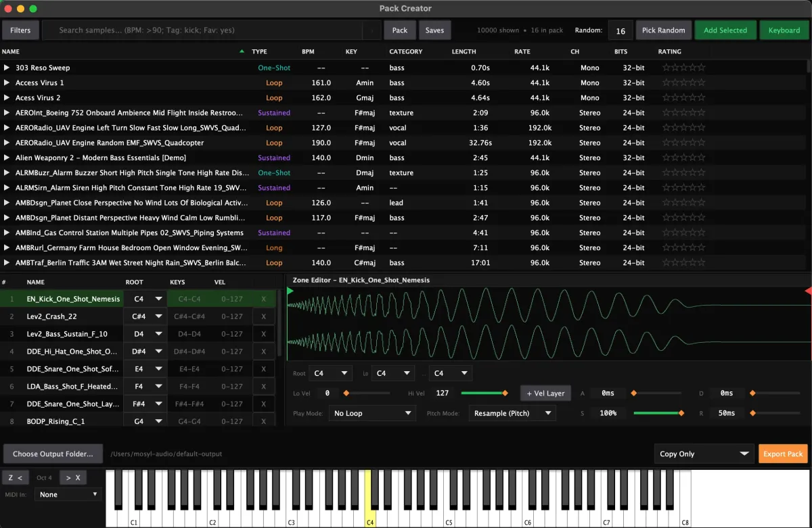Click the Pack button
This screenshot has width=812, height=528.
click(x=400, y=30)
